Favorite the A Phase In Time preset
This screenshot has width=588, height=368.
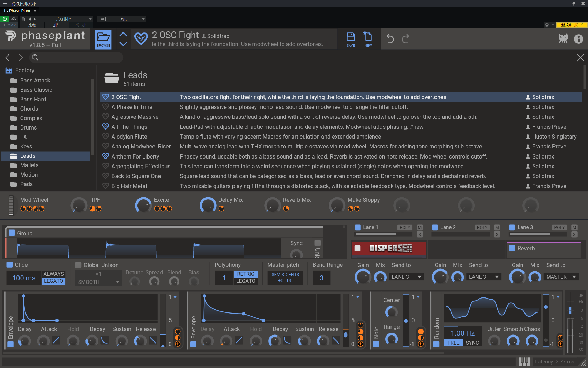click(105, 107)
